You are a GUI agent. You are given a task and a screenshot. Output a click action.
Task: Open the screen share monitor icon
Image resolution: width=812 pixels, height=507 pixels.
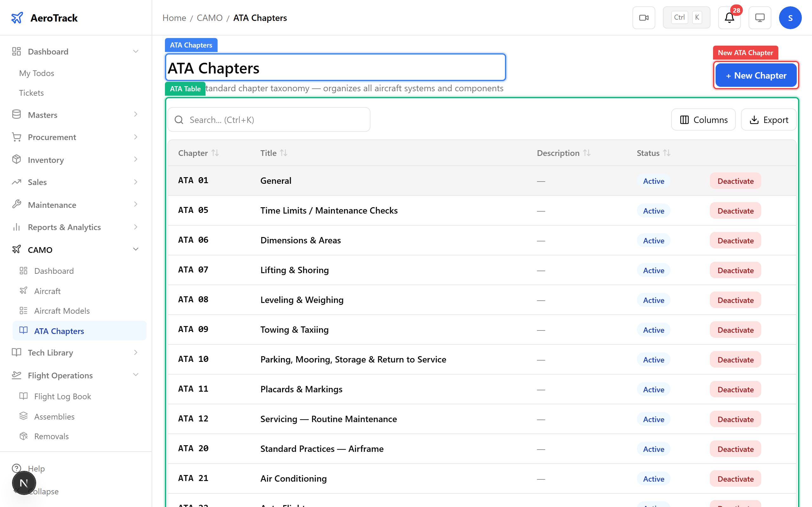[760, 17]
